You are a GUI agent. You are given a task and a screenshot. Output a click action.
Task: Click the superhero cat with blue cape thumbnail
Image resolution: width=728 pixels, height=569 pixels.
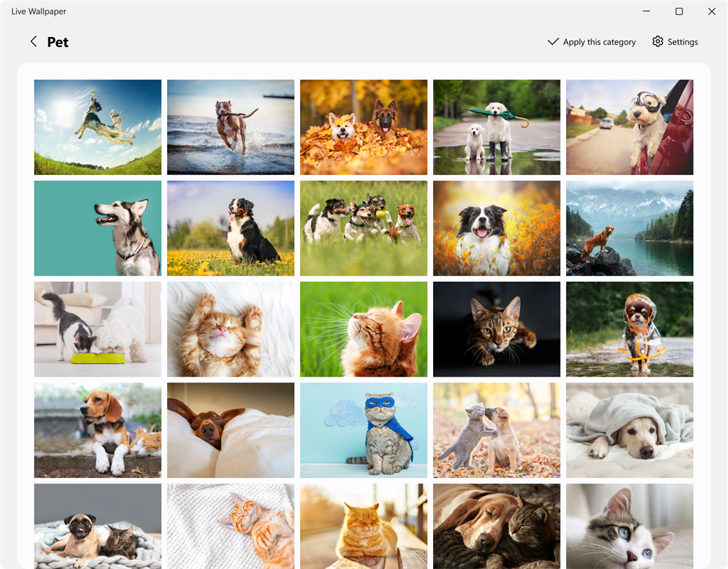(x=363, y=430)
